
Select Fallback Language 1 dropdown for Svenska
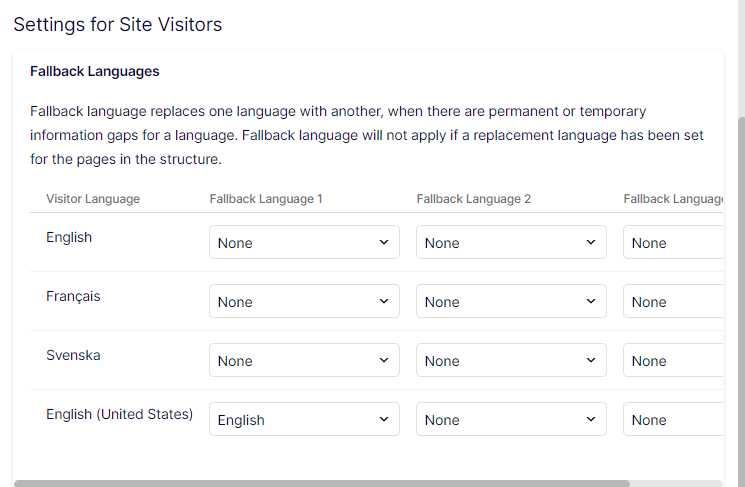304,361
